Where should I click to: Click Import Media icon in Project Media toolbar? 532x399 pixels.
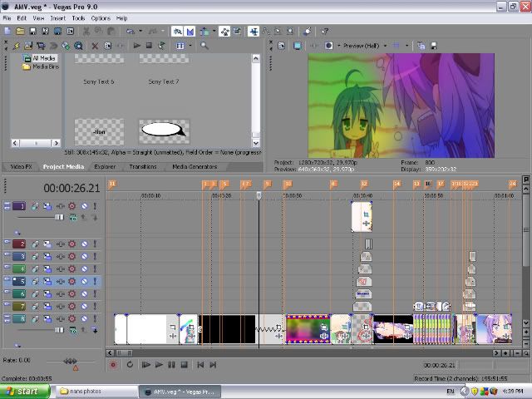pos(28,46)
